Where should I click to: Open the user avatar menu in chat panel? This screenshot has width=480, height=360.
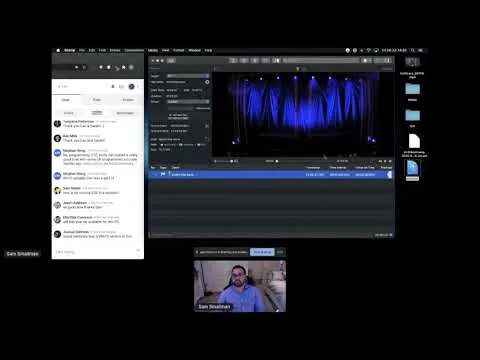point(132,86)
